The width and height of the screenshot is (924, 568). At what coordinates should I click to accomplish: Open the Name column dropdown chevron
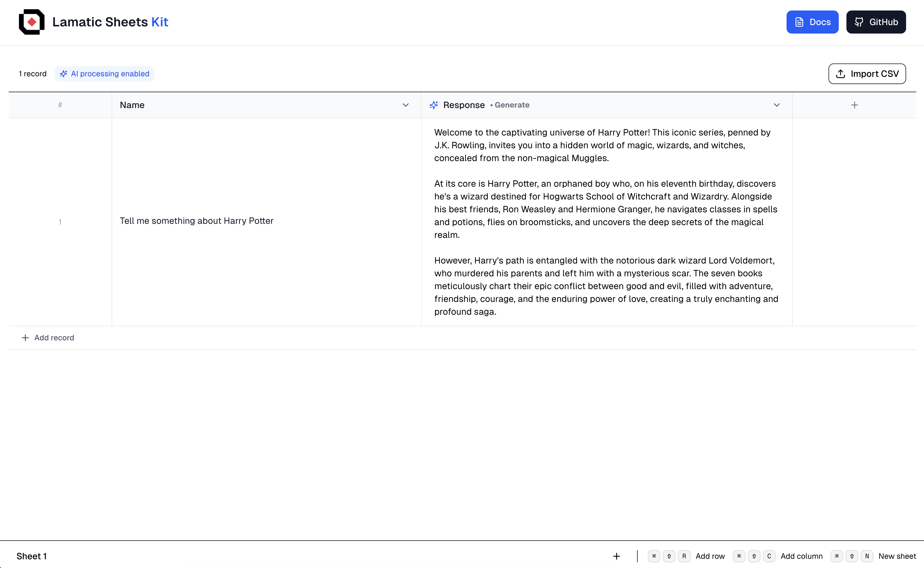pyautogui.click(x=405, y=105)
